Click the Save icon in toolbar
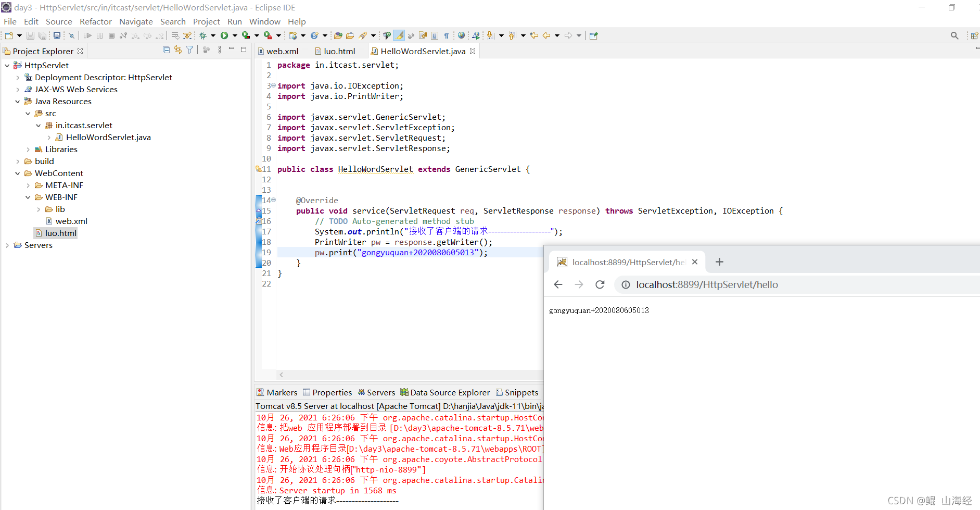 coord(30,35)
